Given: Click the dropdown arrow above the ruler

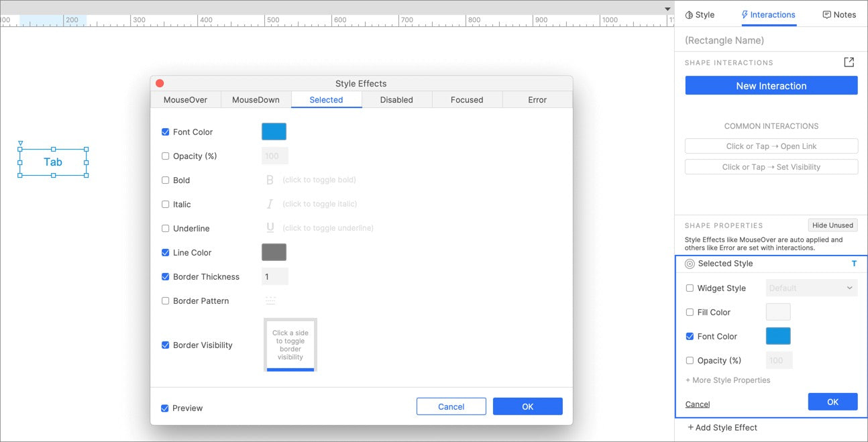Looking at the screenshot, I should [667, 9].
